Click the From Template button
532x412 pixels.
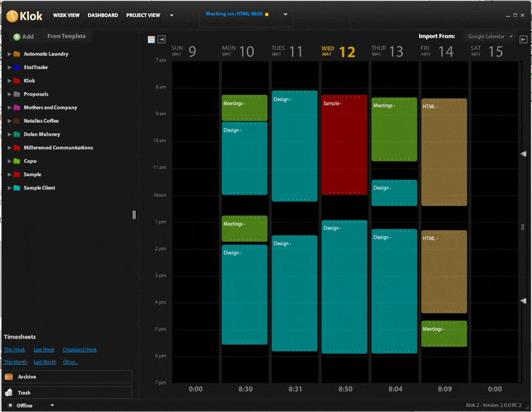66,37
